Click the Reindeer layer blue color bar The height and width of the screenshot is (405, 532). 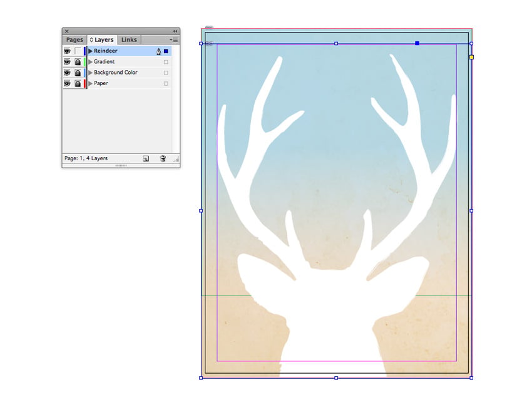click(84, 51)
